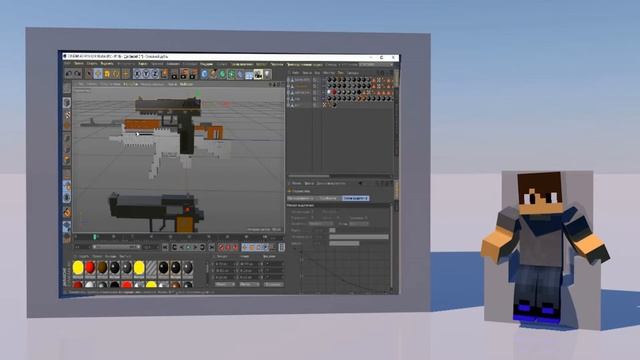Screen dimensions: 640x360
Task: Open the timeline layout grid icon
Action: (281, 247)
